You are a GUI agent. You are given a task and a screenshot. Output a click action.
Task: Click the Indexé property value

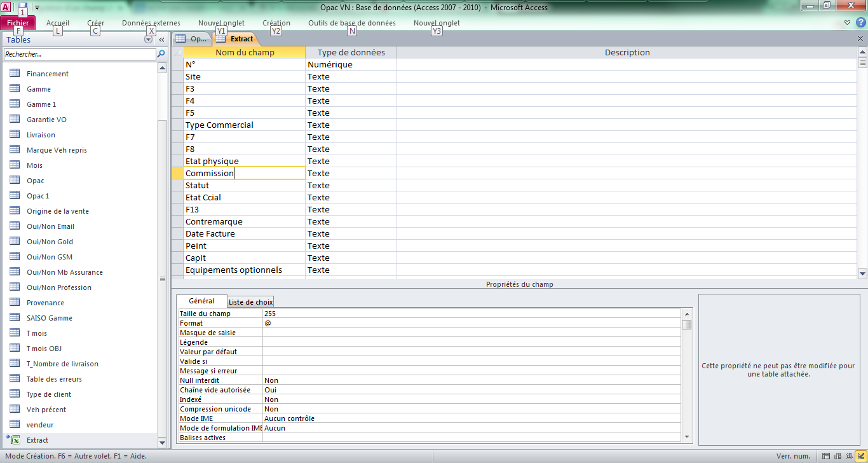point(471,399)
